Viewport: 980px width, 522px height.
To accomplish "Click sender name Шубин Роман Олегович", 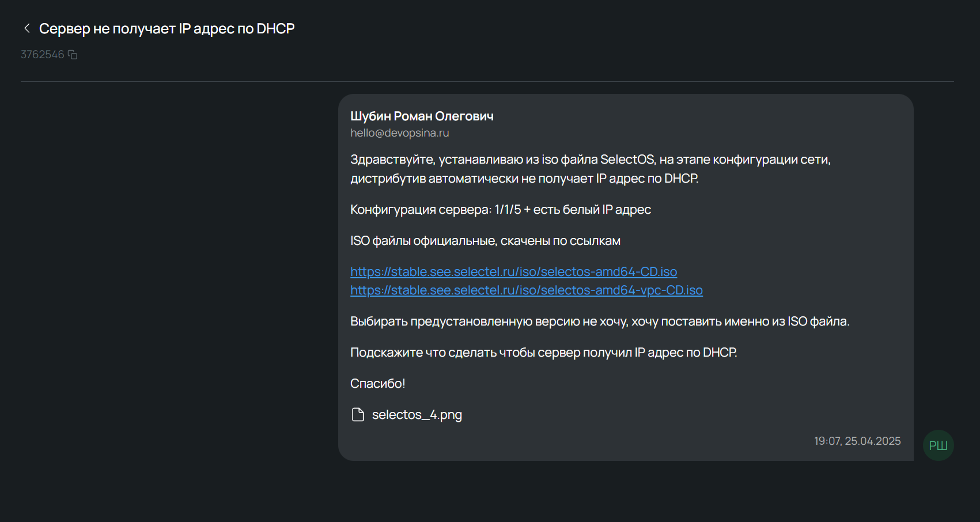I will click(422, 116).
